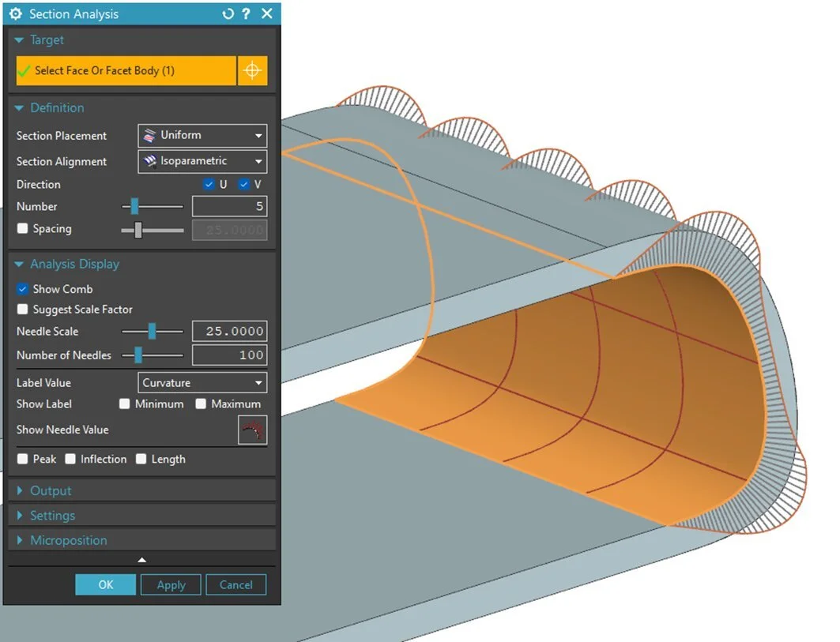Click the green checkmark in the selection field

click(24, 71)
